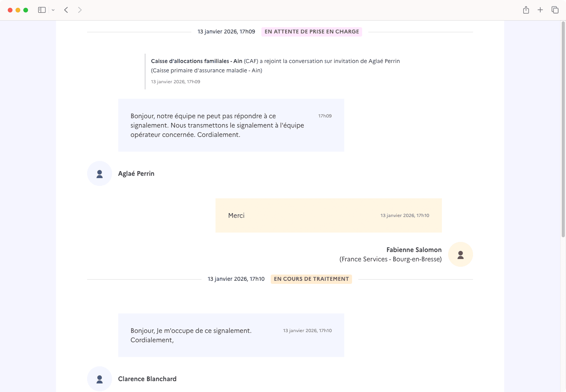Open a new browser tab
This screenshot has height=392, width=566.
point(540,10)
